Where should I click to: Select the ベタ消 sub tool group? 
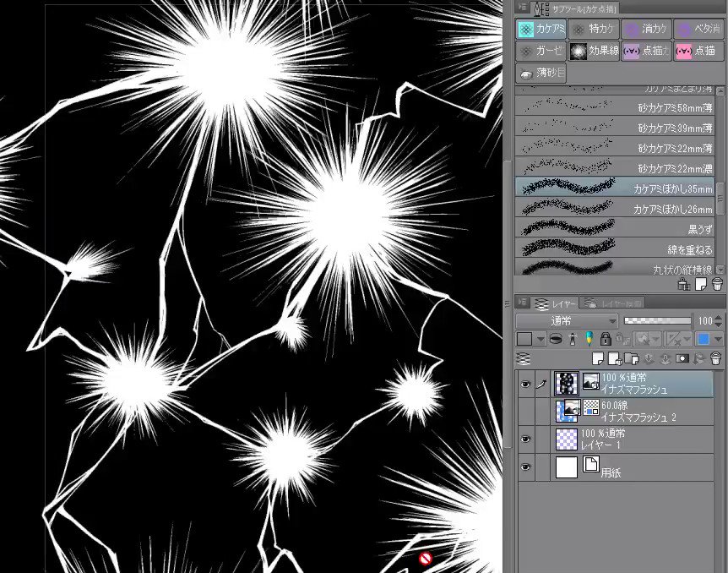(x=699, y=30)
